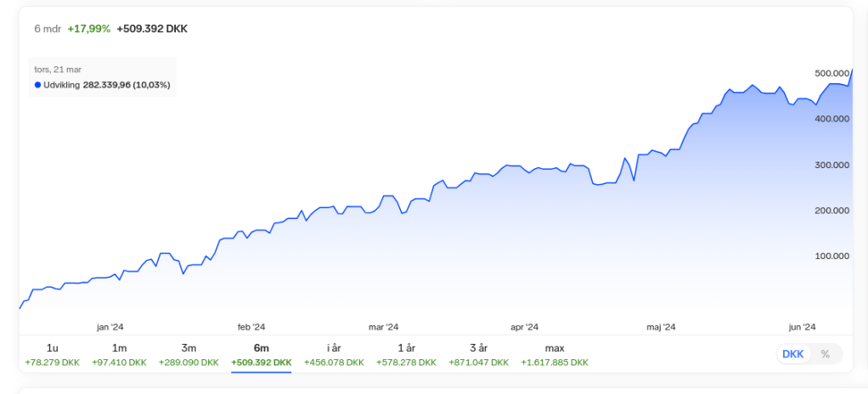Screen dimensions: 868x394
Task: Select the '1 år' range tab
Action: click(406, 354)
